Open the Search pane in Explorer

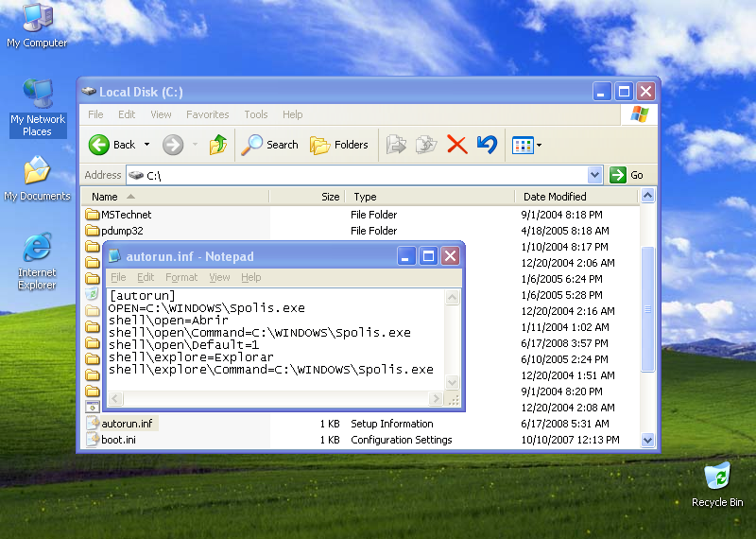(269, 145)
